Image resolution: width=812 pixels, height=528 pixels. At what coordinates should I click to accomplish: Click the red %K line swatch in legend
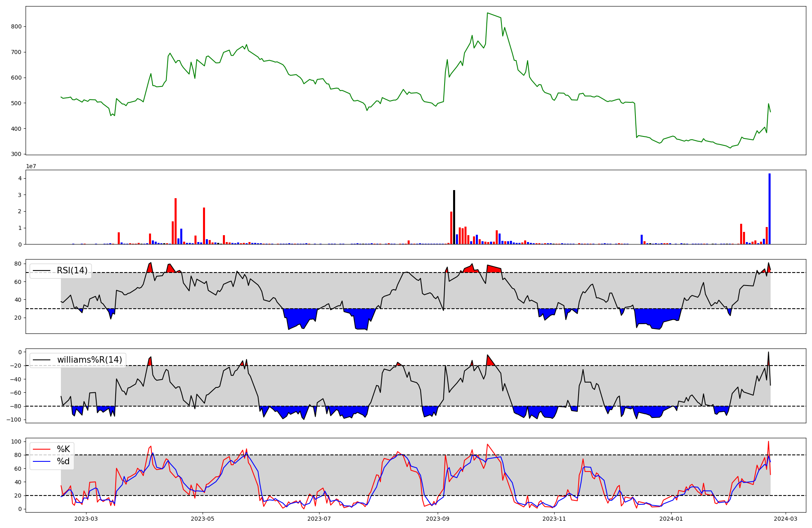point(42,449)
